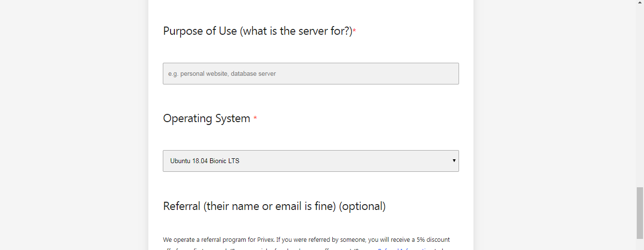
Task: Open the Operating System dropdown
Action: pos(311,161)
